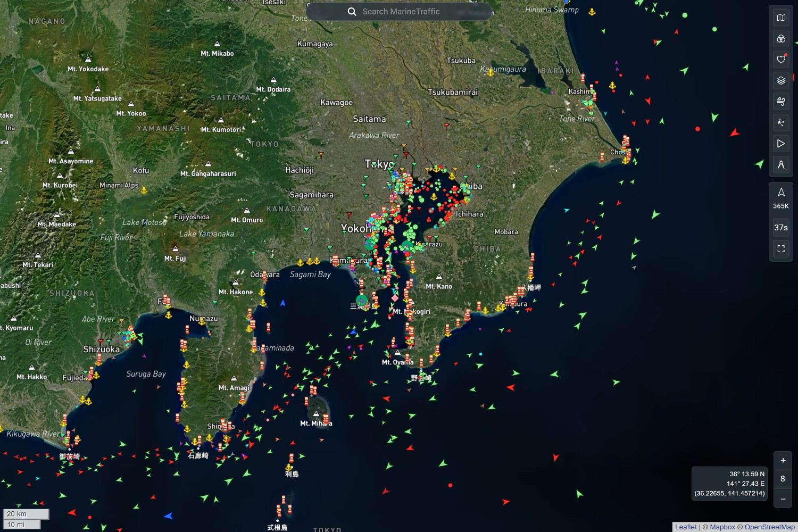Zoom out with the minus button
Viewport: 798px width, 532px height.
pos(783,499)
